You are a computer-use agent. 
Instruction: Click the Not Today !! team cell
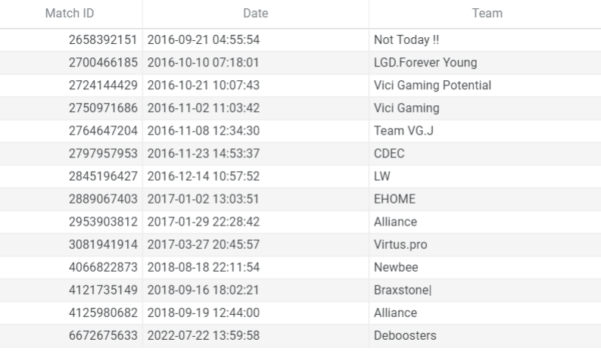pyautogui.click(x=406, y=40)
